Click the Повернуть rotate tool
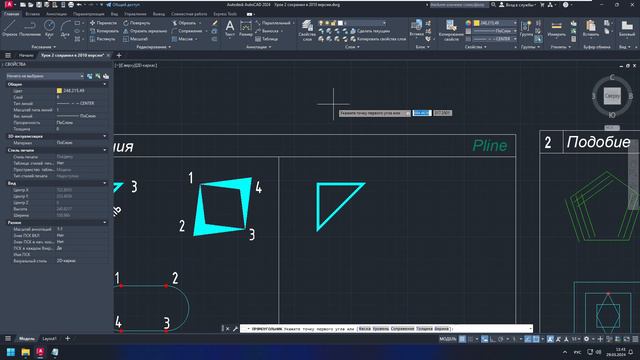This screenshot has height=360, width=640. click(137, 23)
